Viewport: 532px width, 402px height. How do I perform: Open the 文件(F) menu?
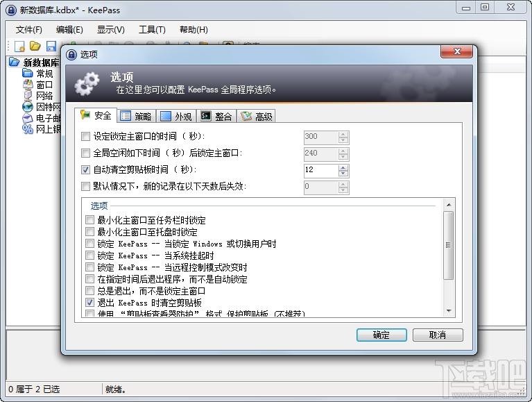point(29,30)
